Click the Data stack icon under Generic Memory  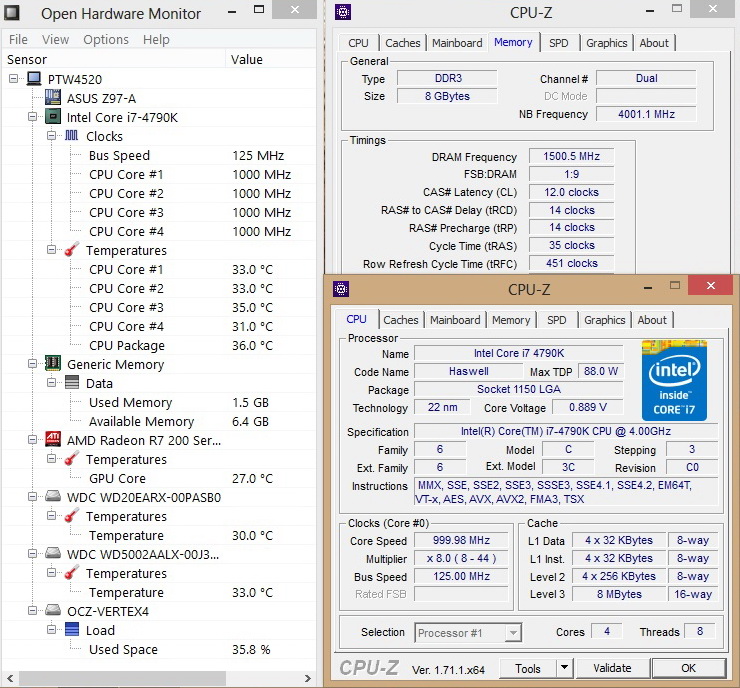(71, 383)
